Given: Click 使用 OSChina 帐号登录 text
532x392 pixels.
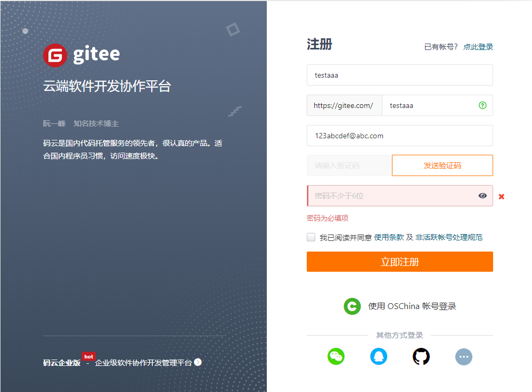Looking at the screenshot, I should click(412, 306).
